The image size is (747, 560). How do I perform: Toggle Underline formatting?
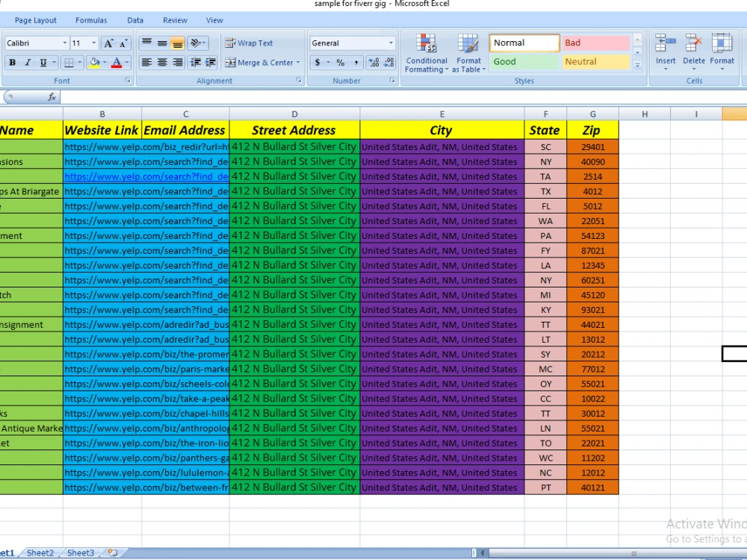pyautogui.click(x=43, y=63)
